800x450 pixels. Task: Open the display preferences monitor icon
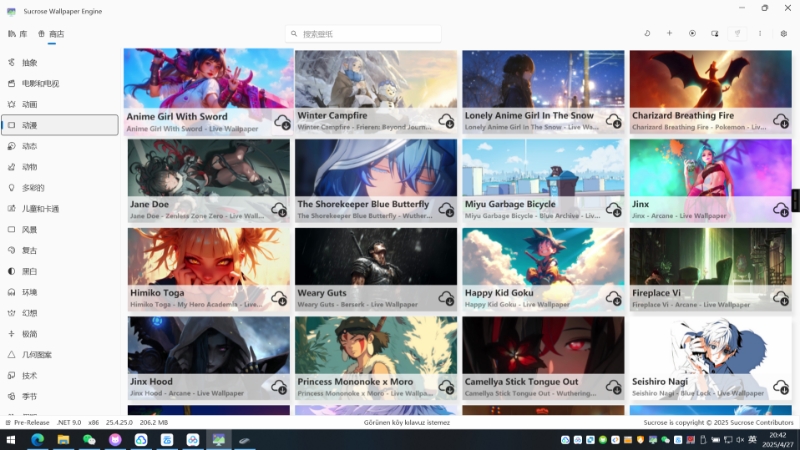(x=715, y=34)
